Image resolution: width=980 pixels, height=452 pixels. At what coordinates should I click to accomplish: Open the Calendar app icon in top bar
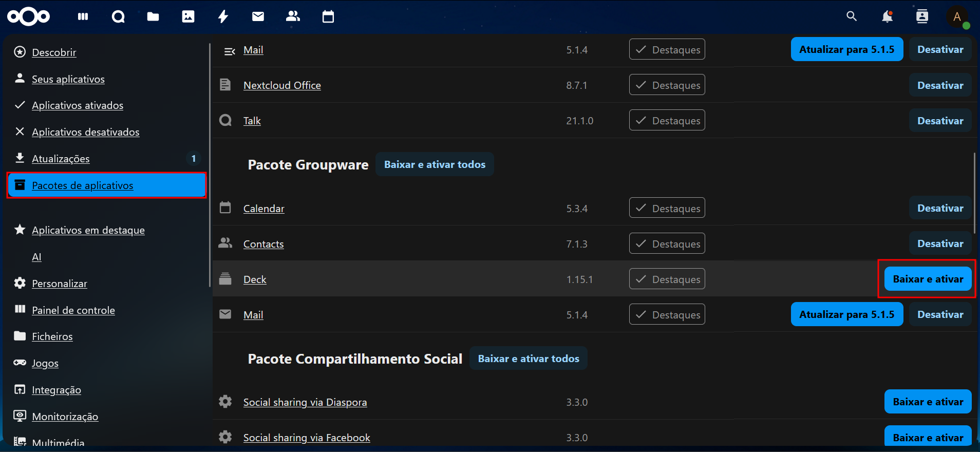click(328, 16)
